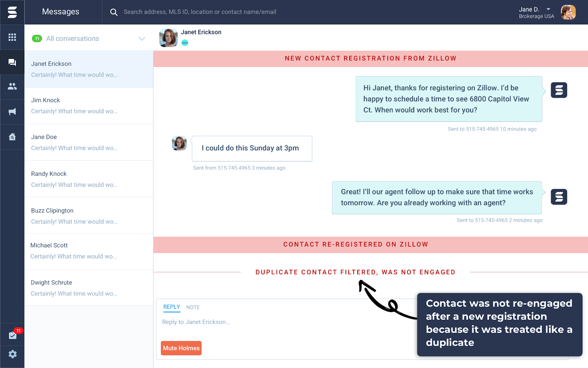The height and width of the screenshot is (368, 588).
Task: Open the megaphone campaigns icon in sidebar
Action: pos(12,112)
